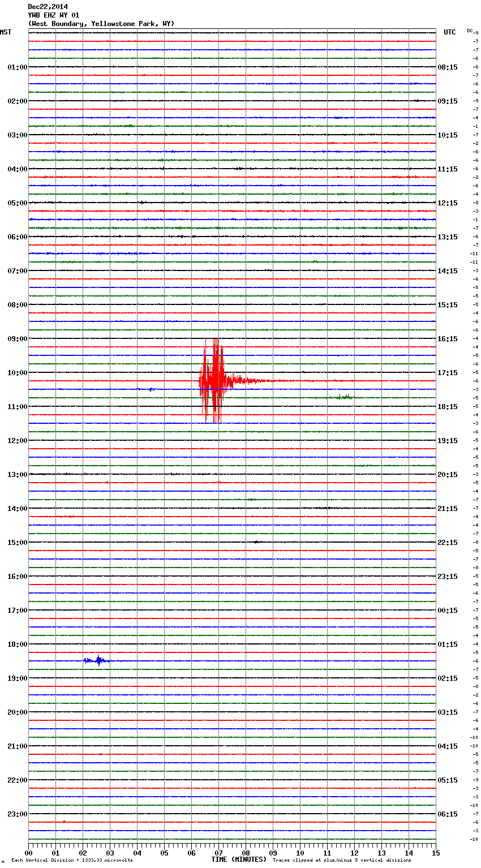
Task: Click the 08:15 UTC time label
Action: [448, 67]
